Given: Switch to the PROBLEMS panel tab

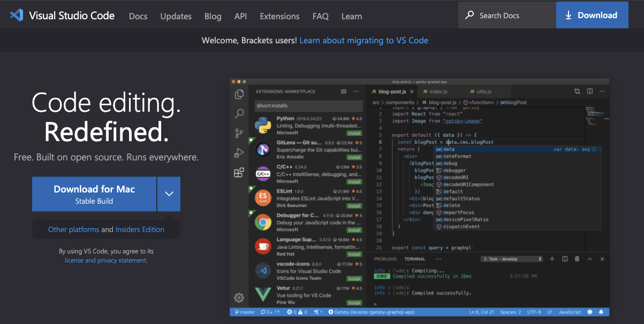Looking at the screenshot, I should click(x=385, y=259).
